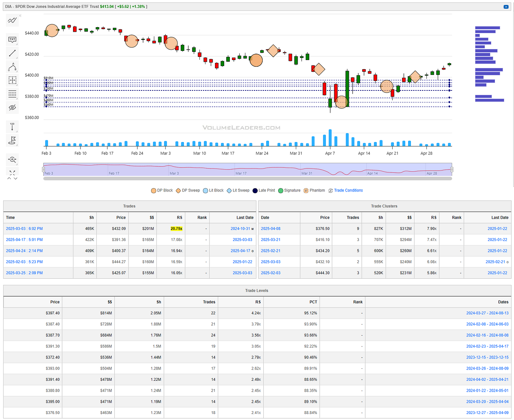Click the blue icon in the title bar
Screen dimensions: 514x420
click(x=506, y=7)
